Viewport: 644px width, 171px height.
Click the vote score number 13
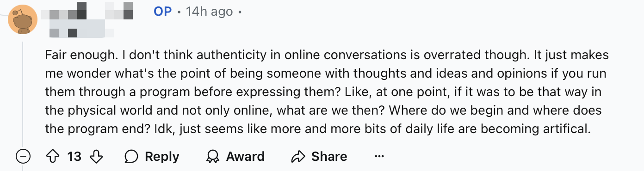coord(74,157)
